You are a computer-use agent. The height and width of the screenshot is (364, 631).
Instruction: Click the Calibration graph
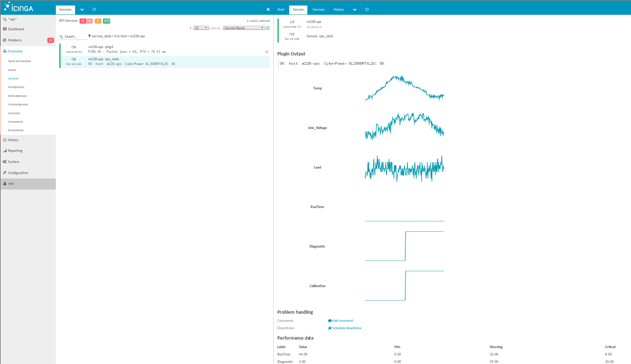click(x=404, y=286)
